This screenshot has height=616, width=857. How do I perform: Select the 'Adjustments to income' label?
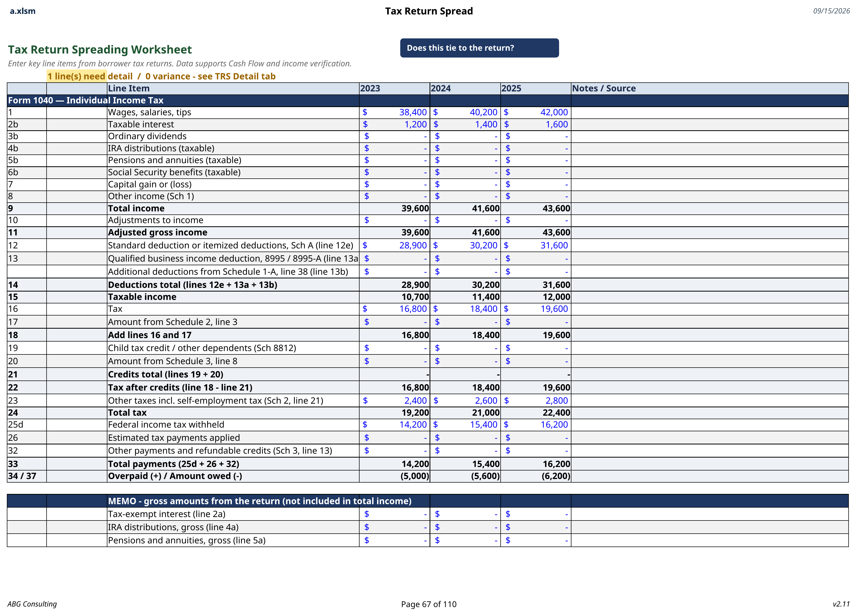pyautogui.click(x=156, y=220)
